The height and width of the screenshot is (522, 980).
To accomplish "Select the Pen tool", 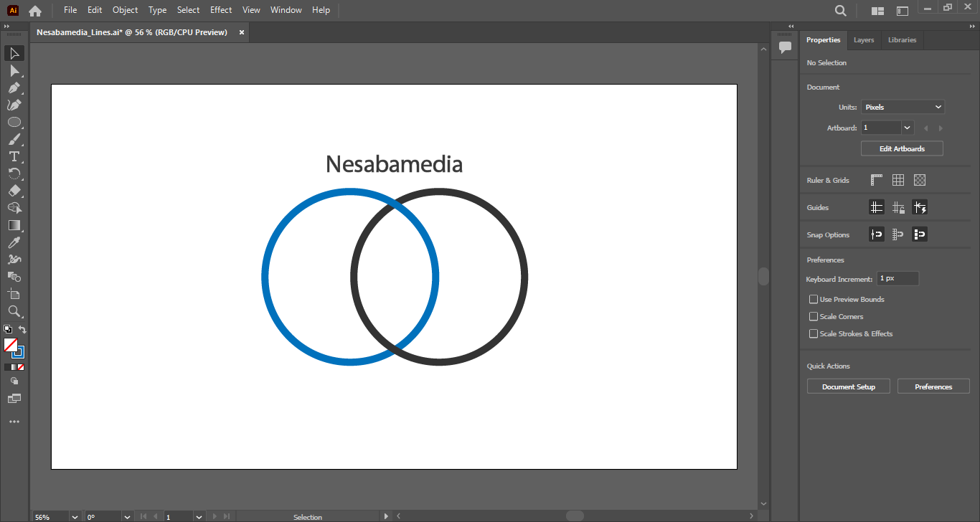I will (x=14, y=88).
